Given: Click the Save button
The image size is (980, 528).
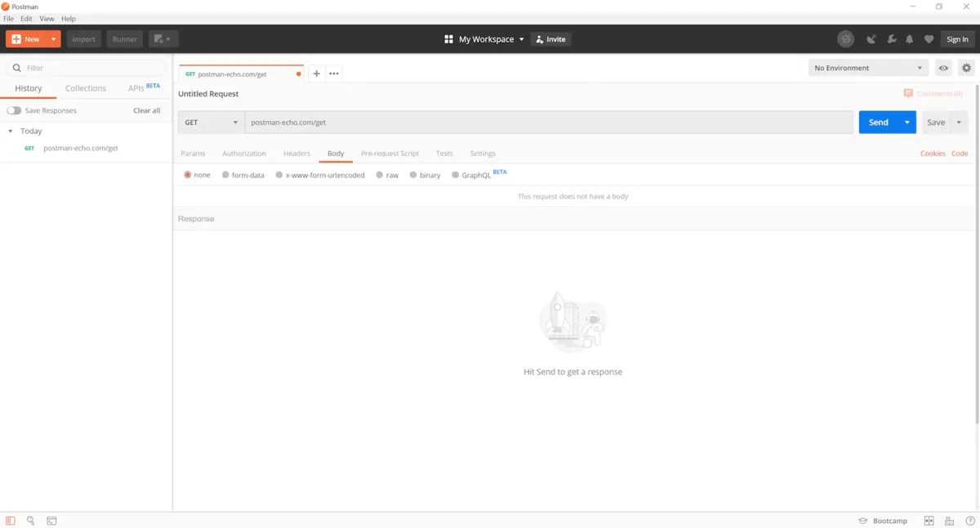Looking at the screenshot, I should pos(936,123).
